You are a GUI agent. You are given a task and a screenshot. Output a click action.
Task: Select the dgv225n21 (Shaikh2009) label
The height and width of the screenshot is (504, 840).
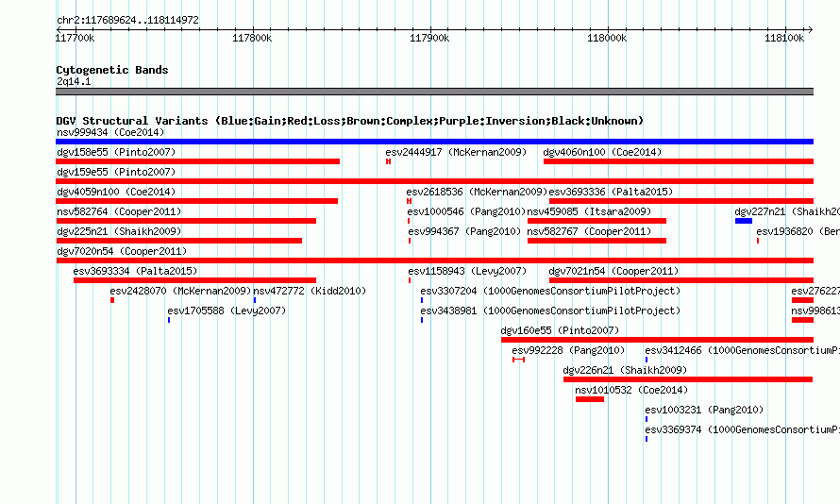pos(119,231)
